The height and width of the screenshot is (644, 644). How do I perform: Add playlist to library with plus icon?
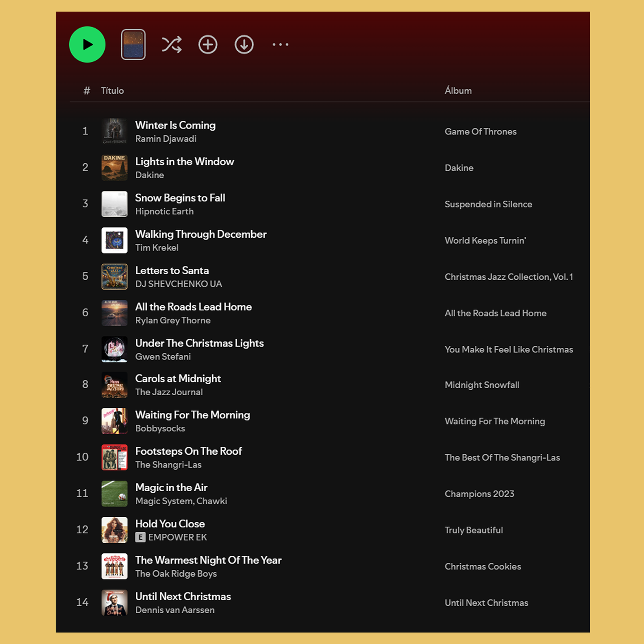click(x=208, y=44)
